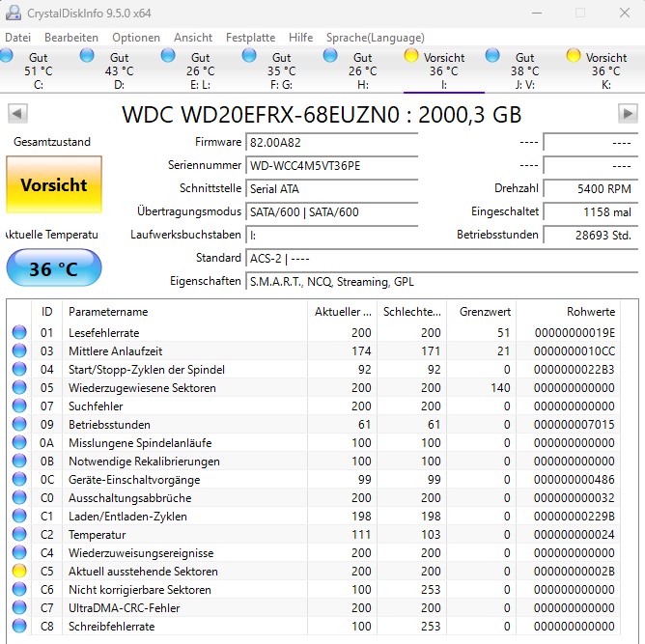Go to previous disk with left arrow
The width and height of the screenshot is (645, 644).
pyautogui.click(x=17, y=113)
